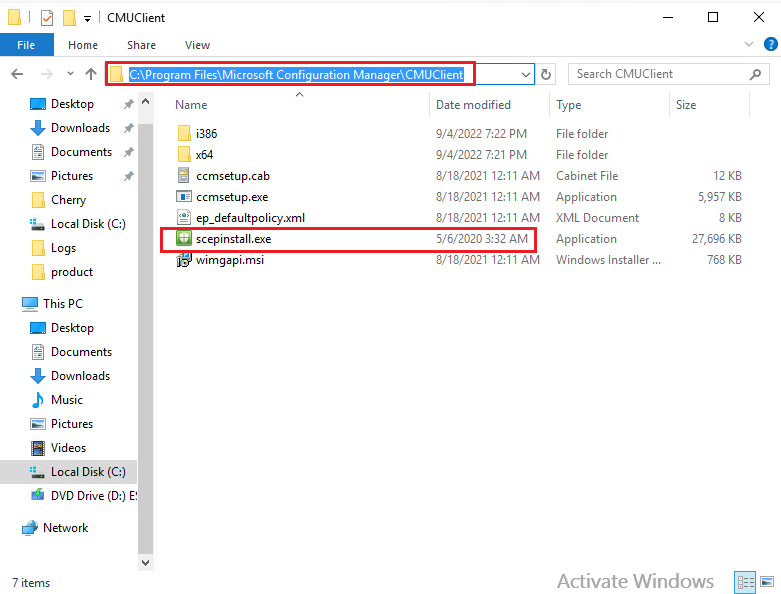This screenshot has height=594, width=781.
Task: Open Local Disk (C:) in Quick access
Action: point(88,224)
